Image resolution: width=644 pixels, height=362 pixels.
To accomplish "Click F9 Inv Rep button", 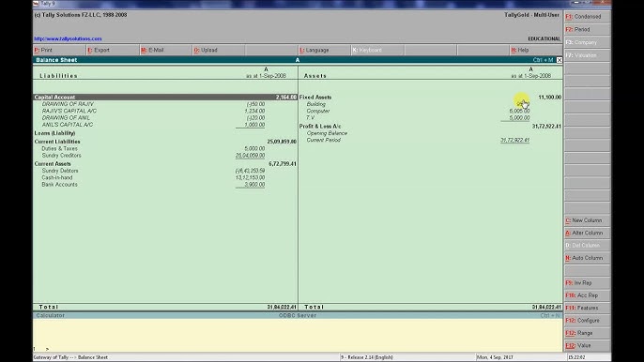I will (587, 283).
